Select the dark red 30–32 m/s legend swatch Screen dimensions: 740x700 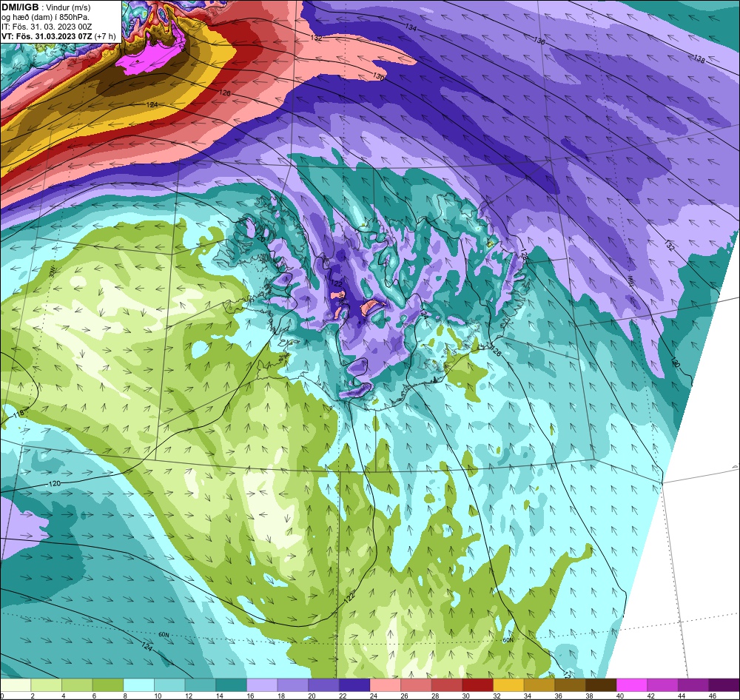[x=478, y=685]
